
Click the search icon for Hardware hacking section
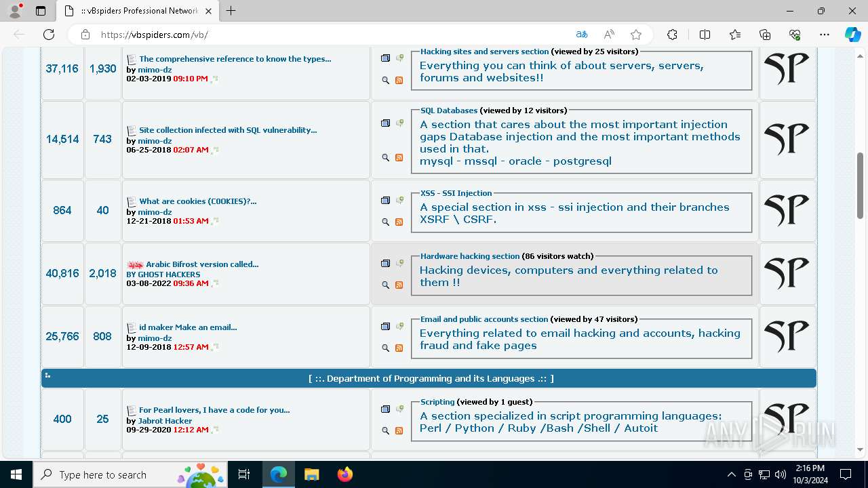(x=386, y=285)
